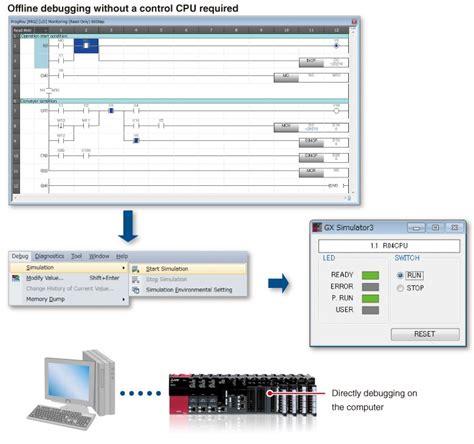Screen dimensions: 474x444
Task: Click the green P.RUN LED indicator
Action: tap(370, 298)
